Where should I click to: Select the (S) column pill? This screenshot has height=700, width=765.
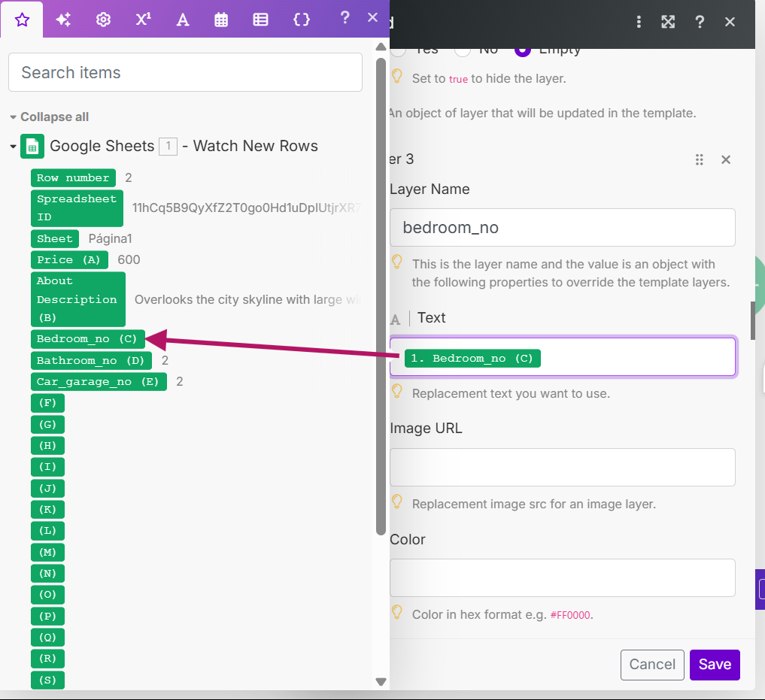[47, 680]
